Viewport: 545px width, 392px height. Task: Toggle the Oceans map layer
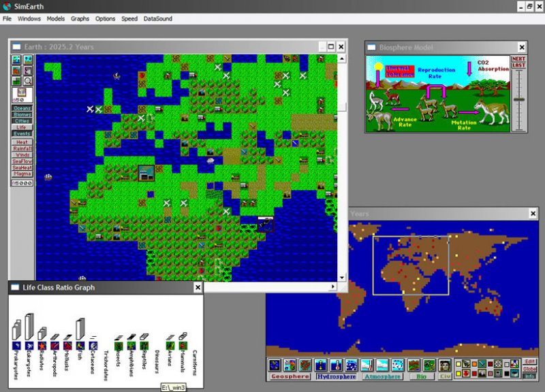(x=22, y=108)
